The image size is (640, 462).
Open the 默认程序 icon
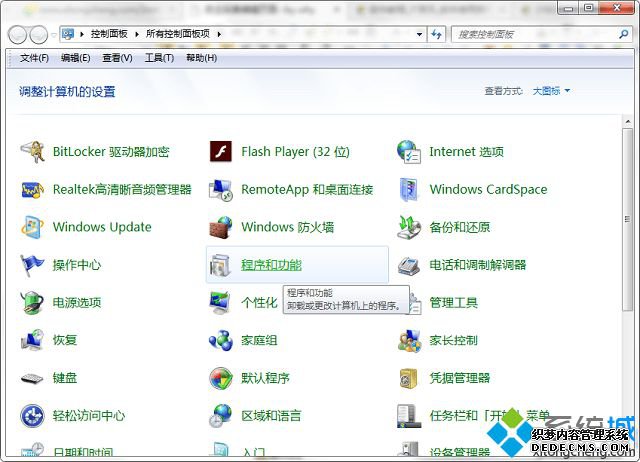[x=221, y=378]
